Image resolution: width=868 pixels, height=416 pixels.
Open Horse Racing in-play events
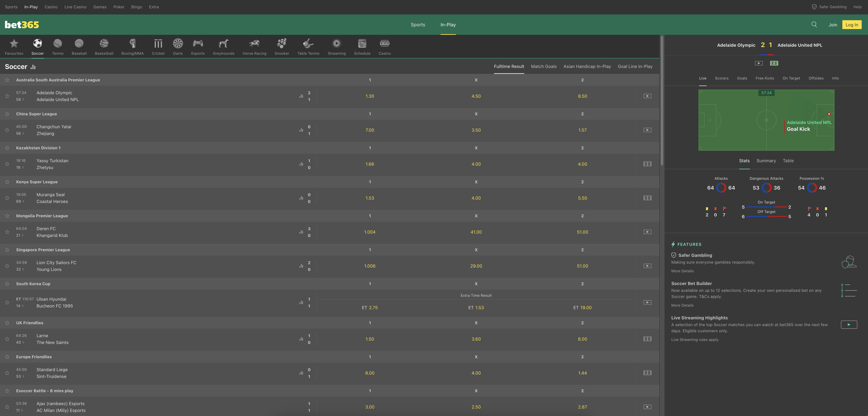[254, 47]
